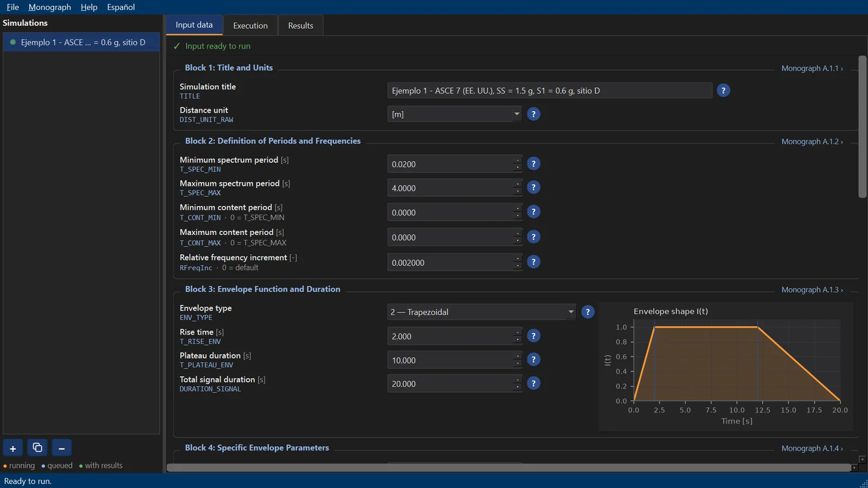Switch to the Execution tab

(250, 25)
